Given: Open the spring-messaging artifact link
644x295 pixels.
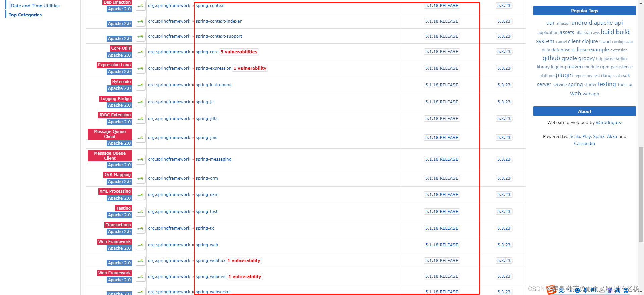Looking at the screenshot, I should coord(213,159).
